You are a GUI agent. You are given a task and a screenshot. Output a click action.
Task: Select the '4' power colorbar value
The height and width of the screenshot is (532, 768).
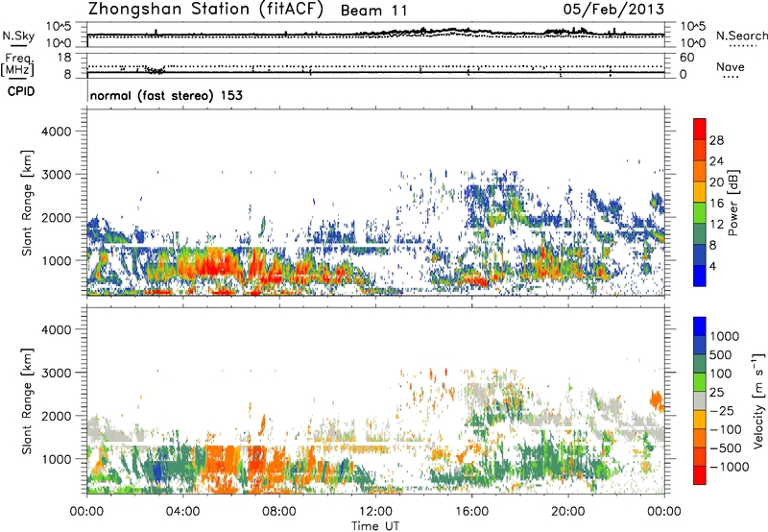click(712, 266)
